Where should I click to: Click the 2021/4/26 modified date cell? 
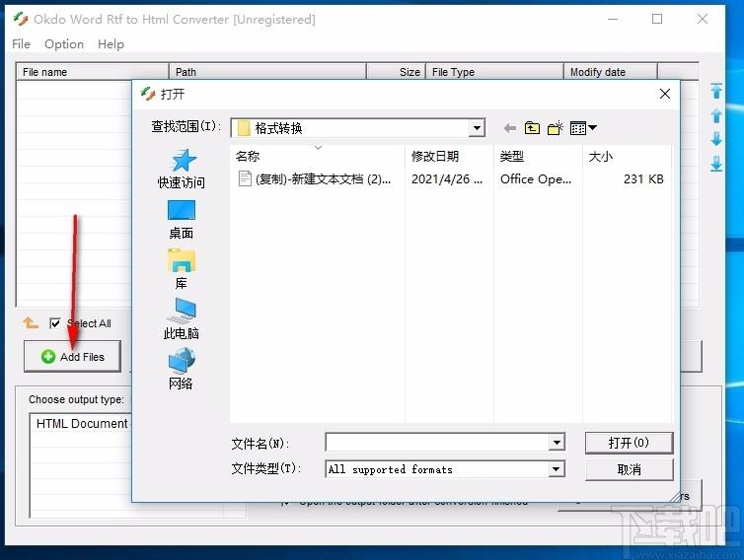446,179
